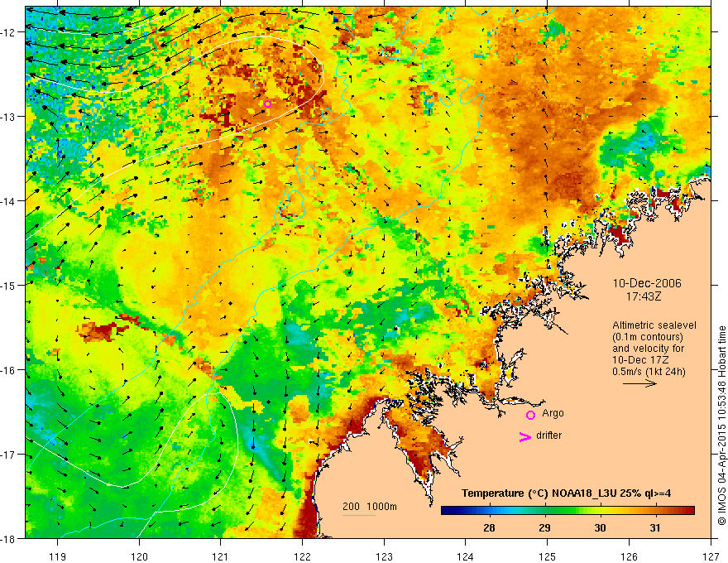Click the dark red end of temperature colorbar
This screenshot has height=563, width=728.
pyautogui.click(x=689, y=511)
